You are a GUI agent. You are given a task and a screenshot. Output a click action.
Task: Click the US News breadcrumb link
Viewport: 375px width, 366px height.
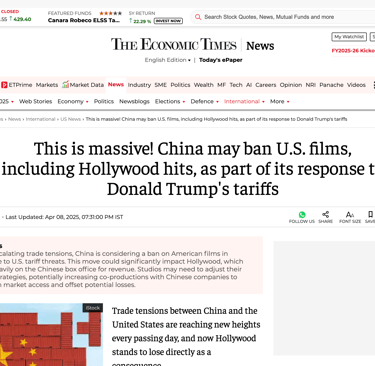tap(70, 119)
